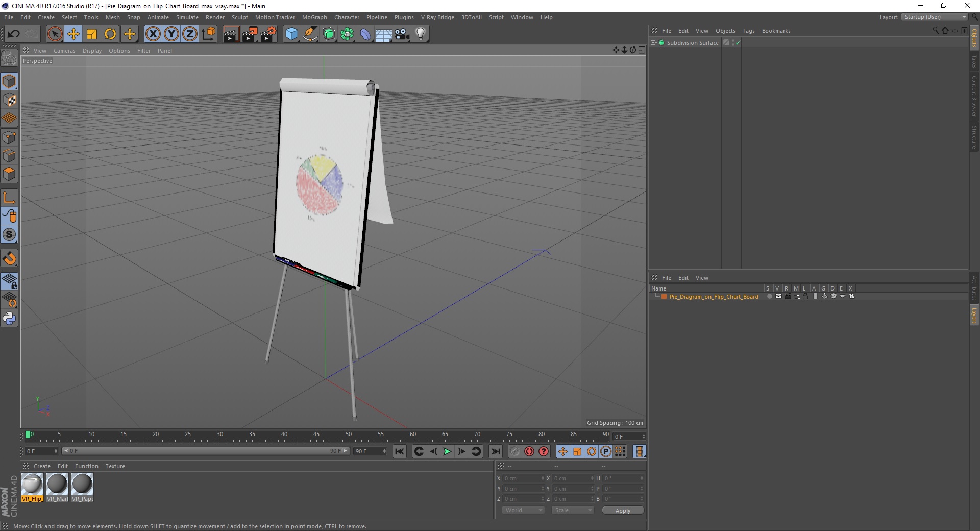
Task: Add a Subdivision Surface generator icon
Action: coord(329,34)
